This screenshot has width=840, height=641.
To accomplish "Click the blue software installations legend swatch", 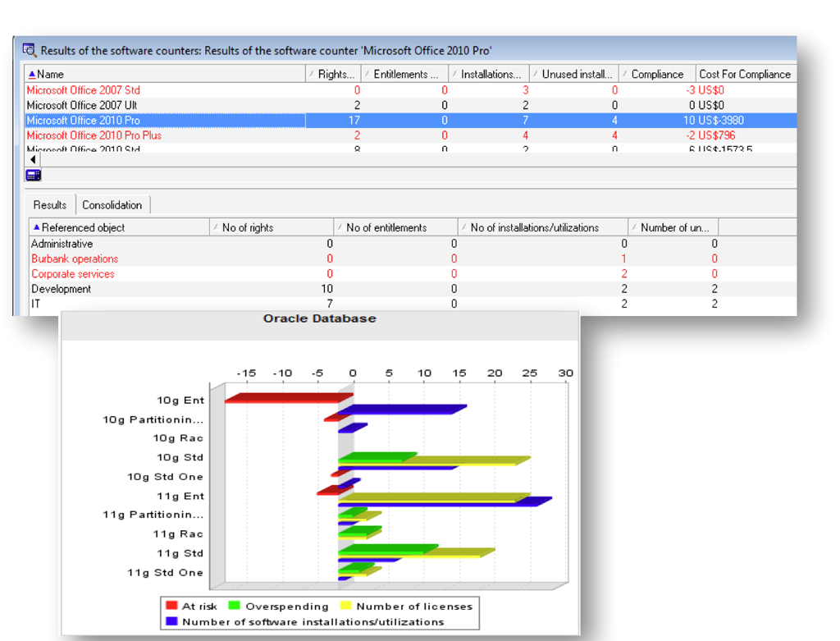I will pyautogui.click(x=171, y=621).
